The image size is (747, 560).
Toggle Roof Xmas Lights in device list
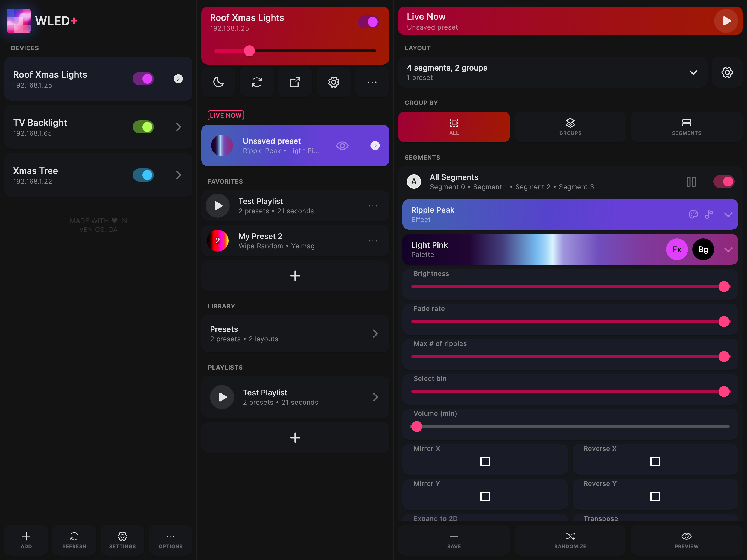coord(143,79)
